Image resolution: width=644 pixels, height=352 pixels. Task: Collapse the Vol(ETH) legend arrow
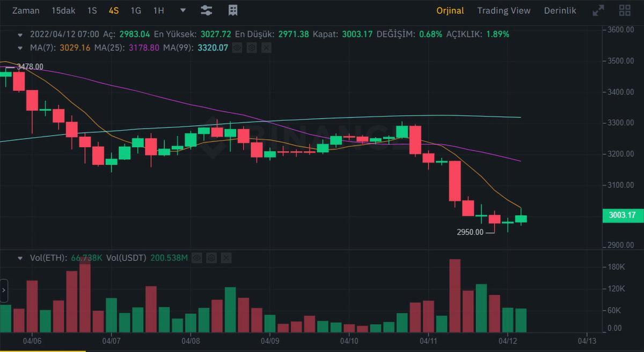[20, 258]
